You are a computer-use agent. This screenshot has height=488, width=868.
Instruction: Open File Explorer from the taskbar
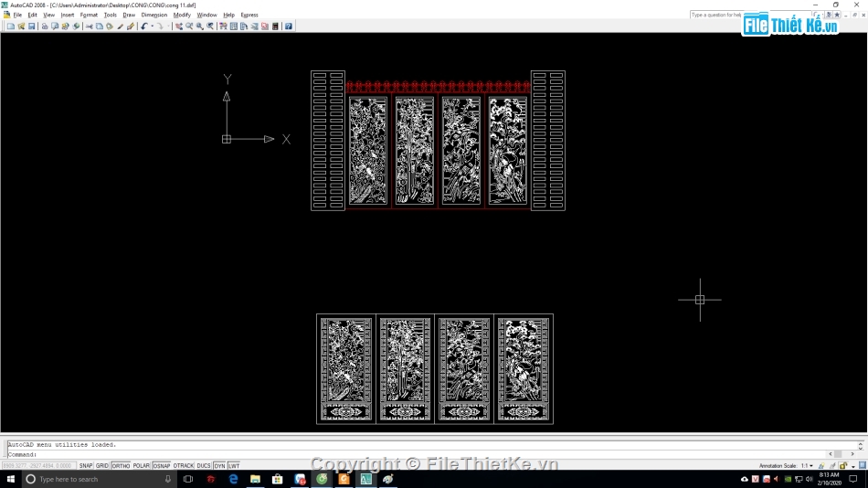[255, 479]
